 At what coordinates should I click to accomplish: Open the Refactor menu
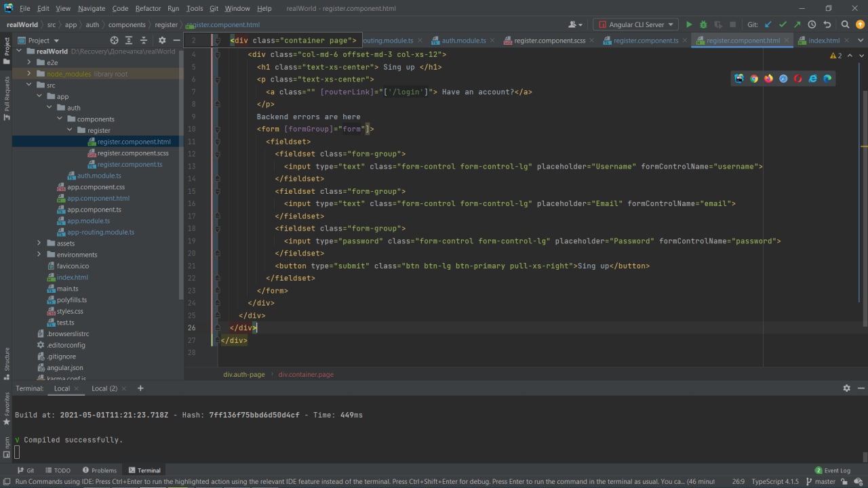point(148,8)
